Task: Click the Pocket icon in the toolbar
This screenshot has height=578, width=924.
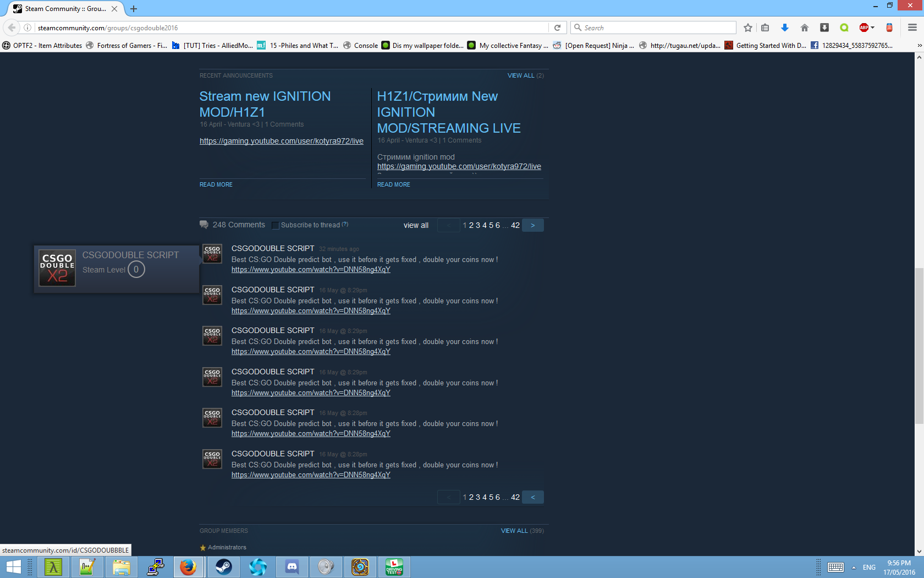Action: click(824, 28)
